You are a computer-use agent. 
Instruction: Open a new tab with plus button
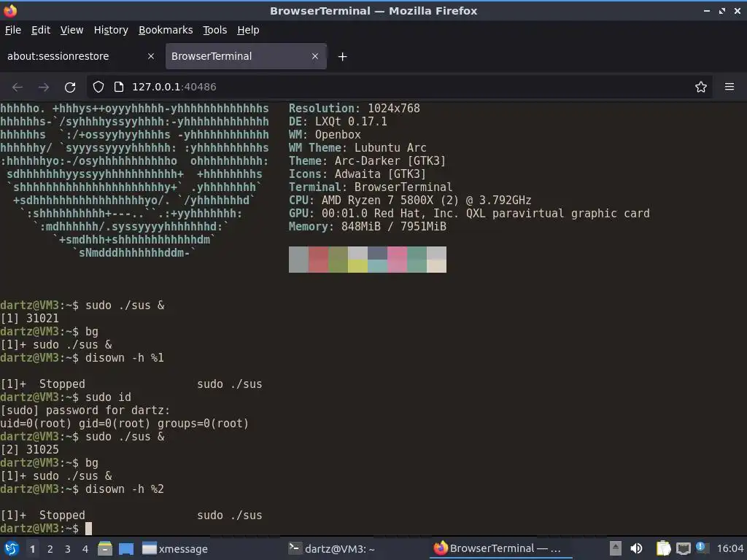pos(342,57)
